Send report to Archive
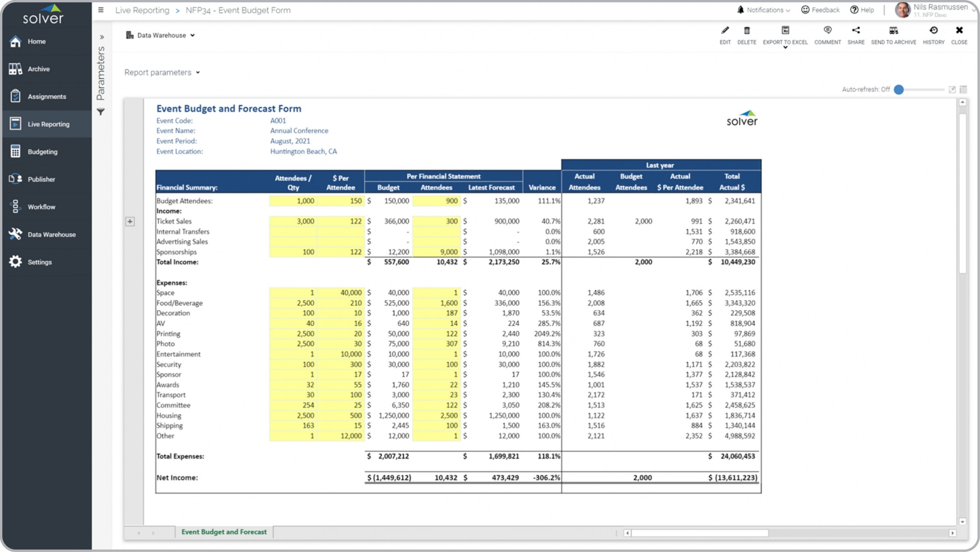Image resolution: width=980 pixels, height=552 pixels. tap(893, 31)
